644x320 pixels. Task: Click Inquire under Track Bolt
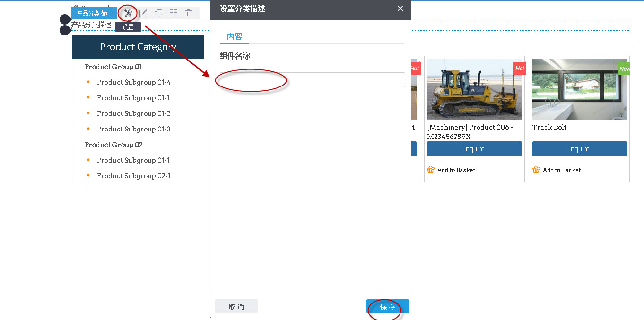coord(579,148)
